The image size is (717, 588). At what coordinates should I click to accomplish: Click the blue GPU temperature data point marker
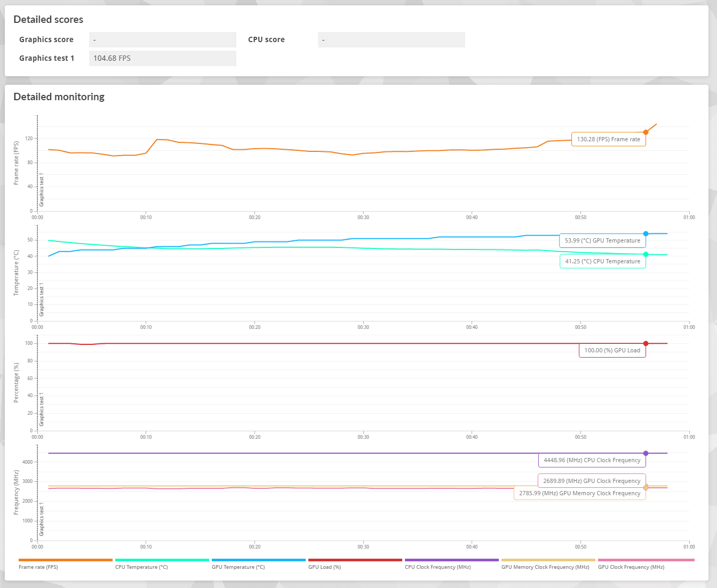pos(646,233)
